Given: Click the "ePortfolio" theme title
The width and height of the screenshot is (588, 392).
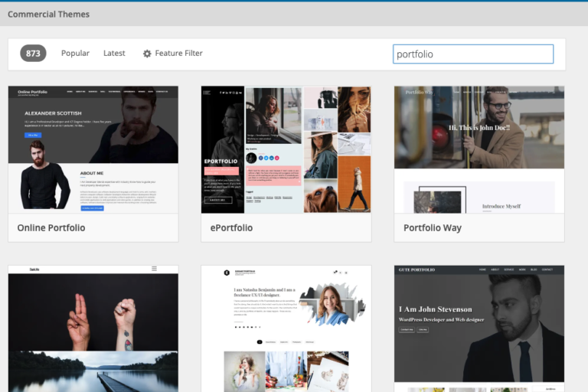Looking at the screenshot, I should tap(231, 228).
